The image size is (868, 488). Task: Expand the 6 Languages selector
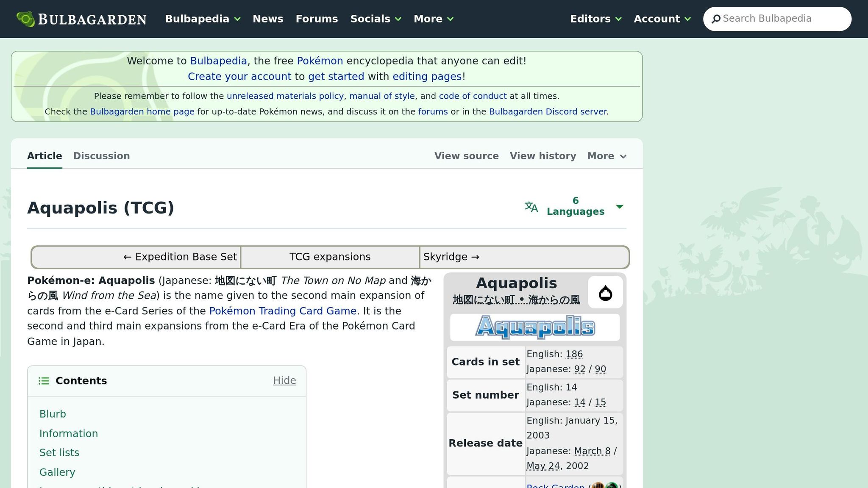(575, 206)
